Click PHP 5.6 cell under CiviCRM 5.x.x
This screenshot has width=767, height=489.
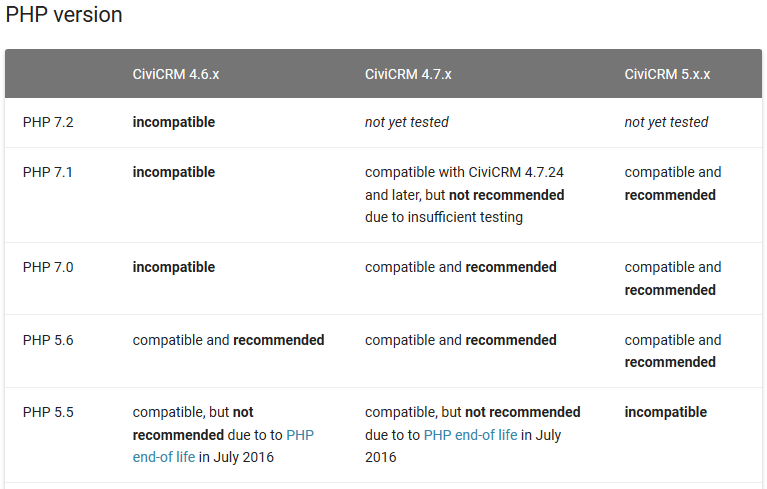pos(673,351)
